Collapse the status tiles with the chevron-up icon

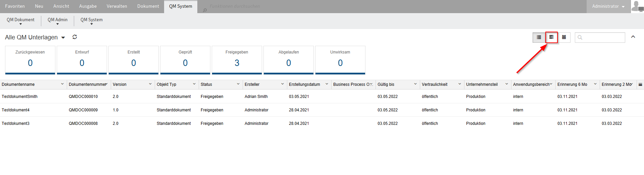(x=633, y=37)
